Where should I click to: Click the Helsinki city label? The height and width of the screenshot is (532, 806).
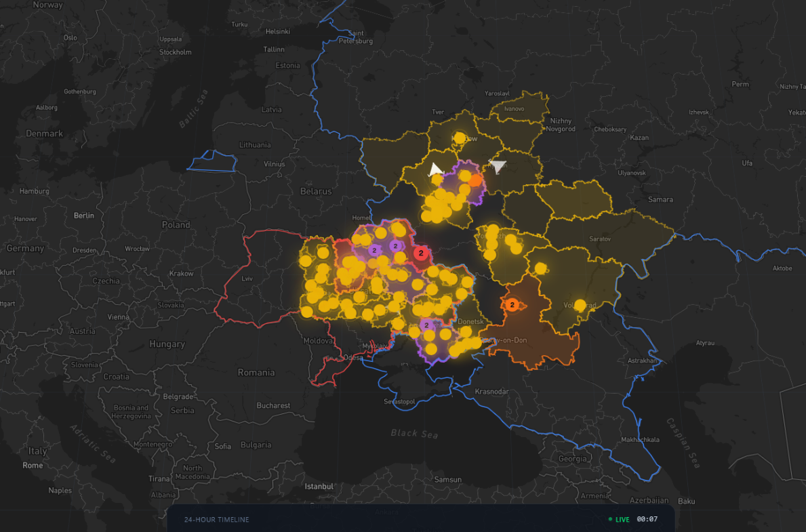pos(277,31)
